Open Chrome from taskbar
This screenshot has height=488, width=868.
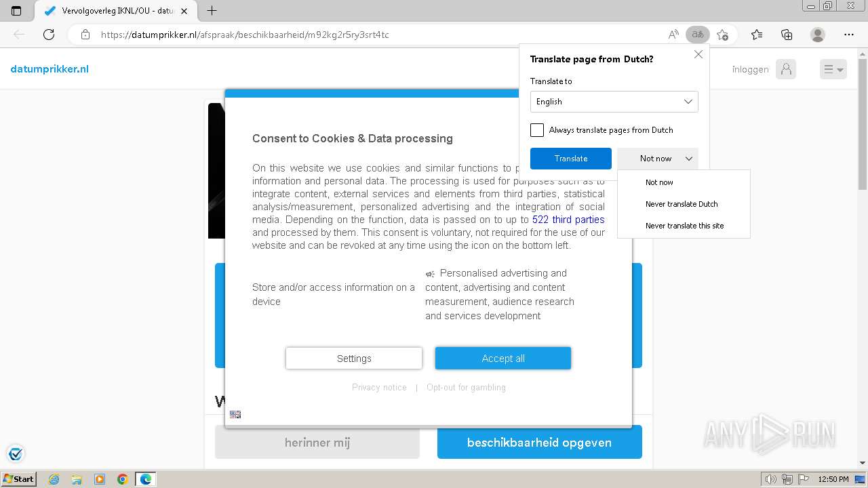[x=123, y=479]
